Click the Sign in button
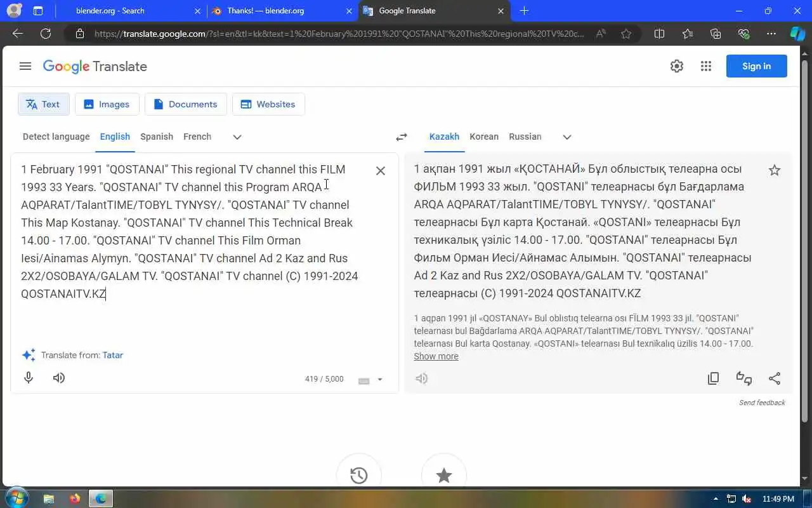 click(x=756, y=66)
